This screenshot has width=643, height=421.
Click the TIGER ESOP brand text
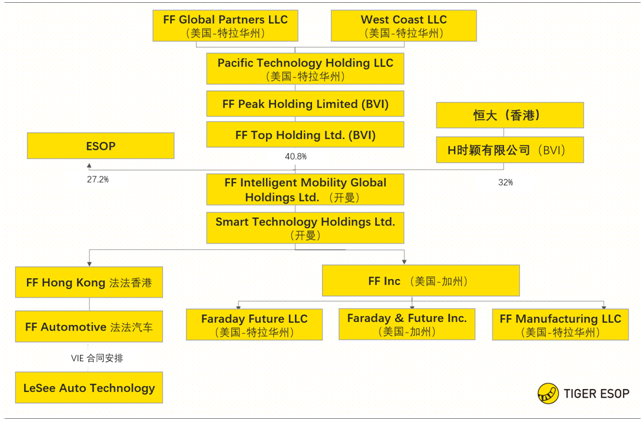pos(597,393)
